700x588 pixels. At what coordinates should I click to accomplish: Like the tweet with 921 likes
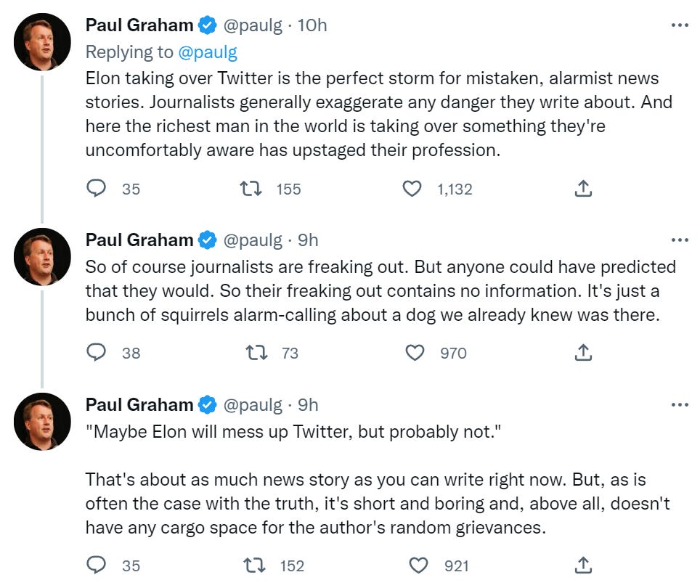pyautogui.click(x=419, y=565)
